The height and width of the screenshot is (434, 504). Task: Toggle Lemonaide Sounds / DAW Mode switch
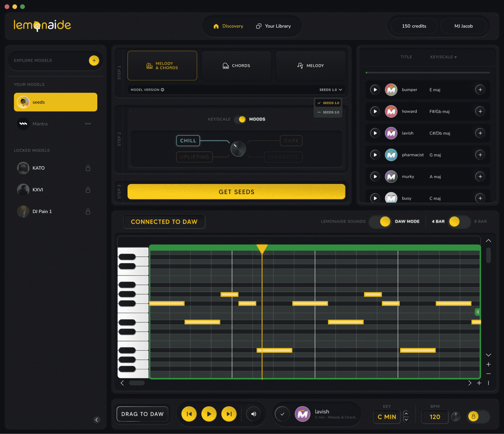click(380, 222)
